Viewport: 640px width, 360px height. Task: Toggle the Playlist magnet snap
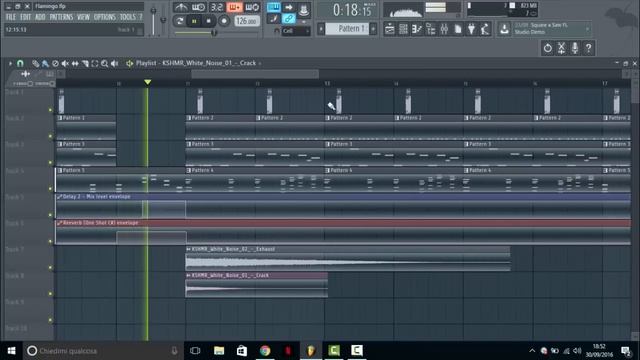click(x=20, y=63)
